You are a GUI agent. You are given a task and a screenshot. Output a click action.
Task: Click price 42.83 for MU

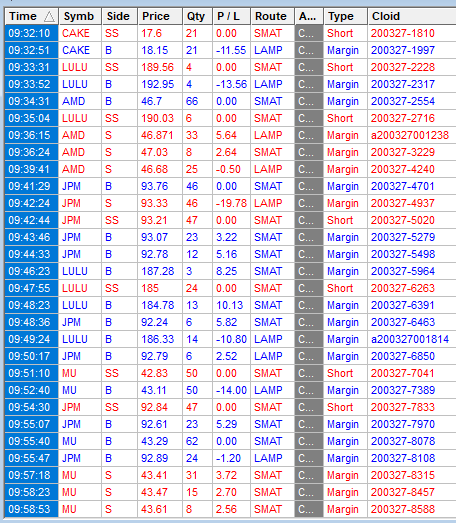tap(154, 374)
